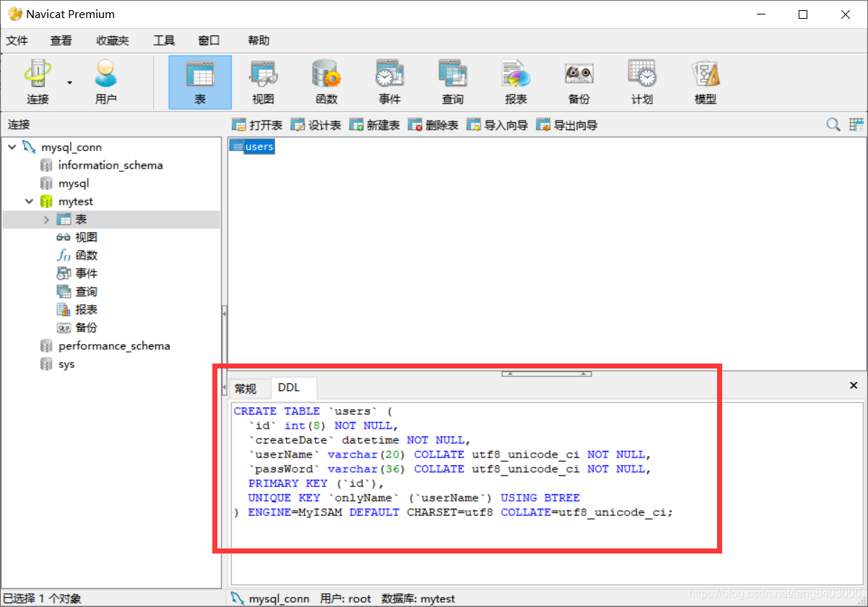Switch to the 常规 (General) tab
Screen dimensions: 868x607
click(246, 389)
